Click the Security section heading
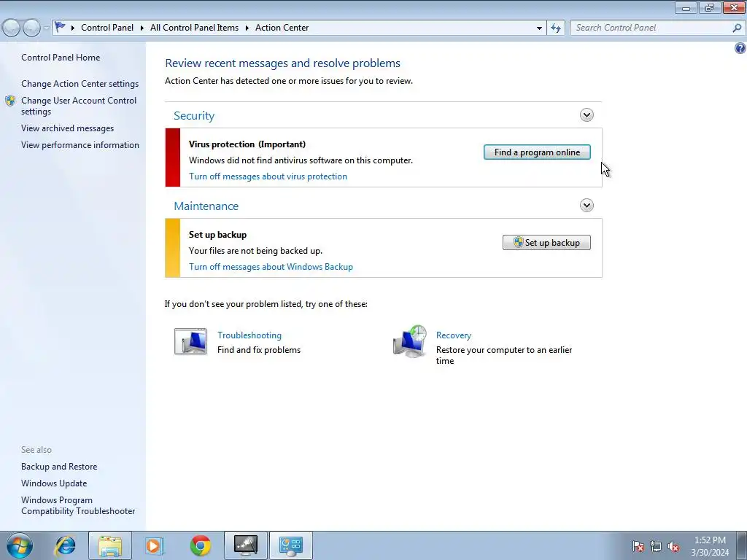Image resolution: width=747 pixels, height=560 pixels. (194, 116)
